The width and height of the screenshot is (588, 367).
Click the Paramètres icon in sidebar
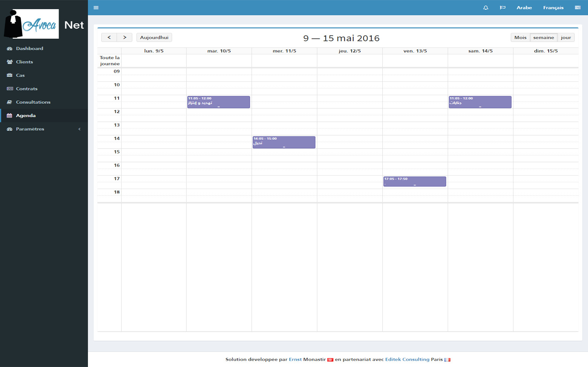click(10, 129)
